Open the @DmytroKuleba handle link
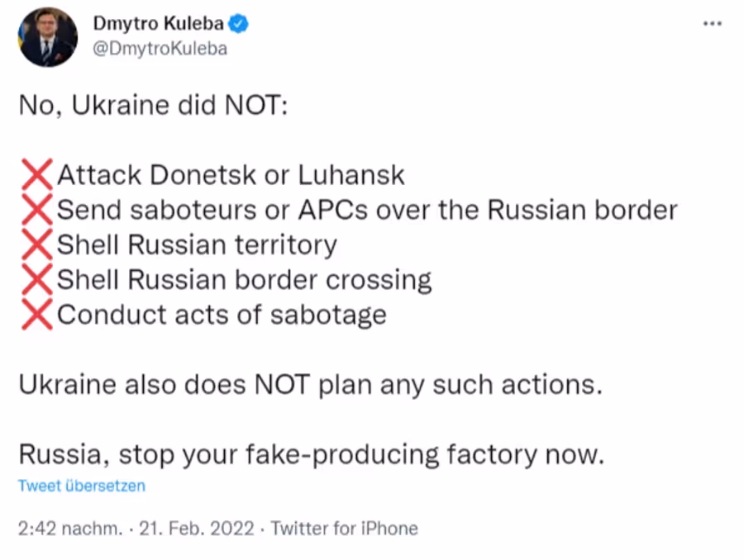The width and height of the screenshot is (744, 560). (x=160, y=49)
